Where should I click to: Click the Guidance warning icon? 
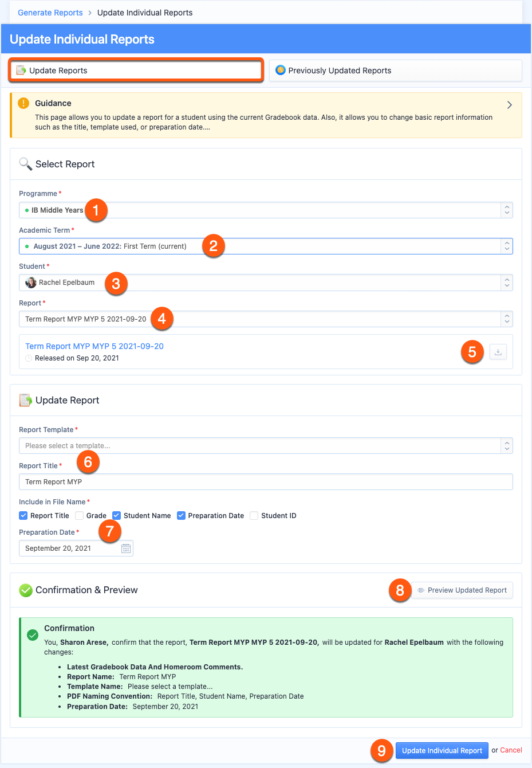tap(23, 103)
